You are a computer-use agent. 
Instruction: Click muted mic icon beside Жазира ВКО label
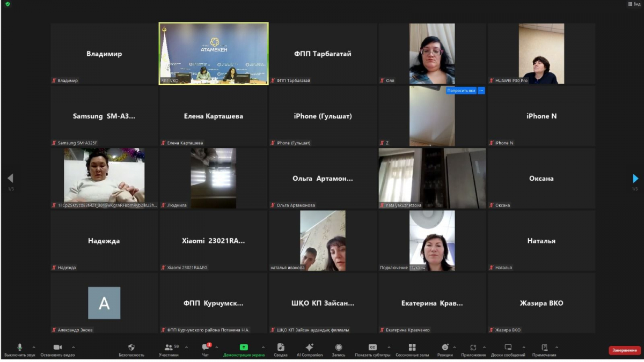[x=492, y=330]
